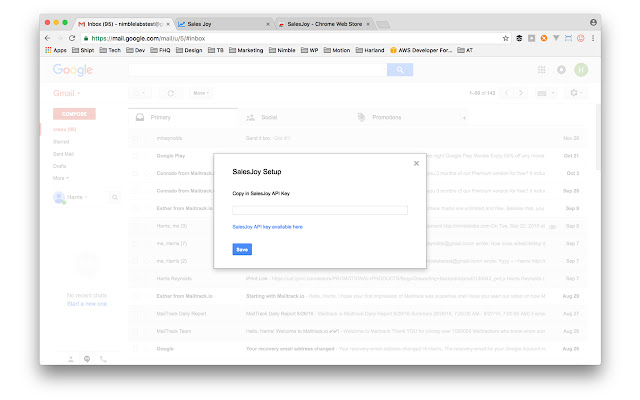Open the Design bookmark folder

coord(189,50)
